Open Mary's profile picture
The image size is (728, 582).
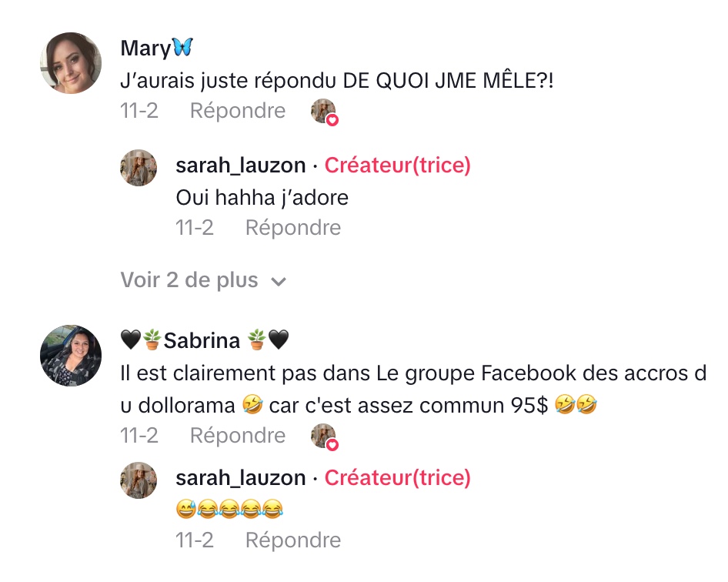70,63
